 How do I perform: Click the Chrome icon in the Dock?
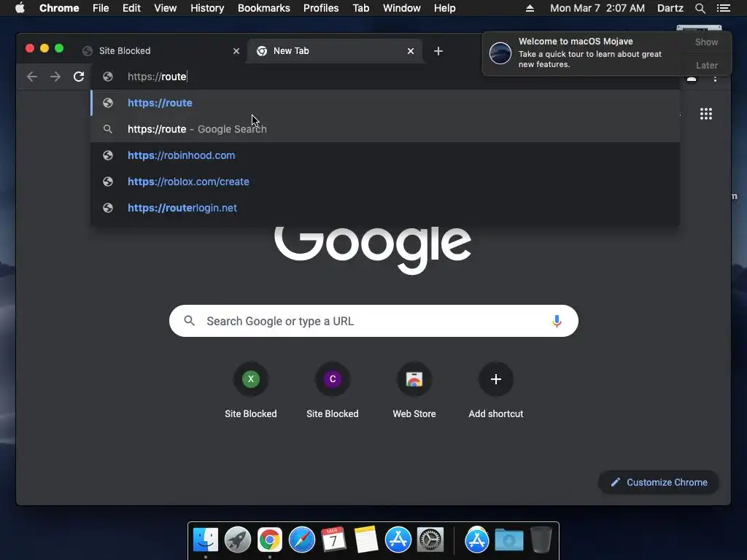(270, 540)
